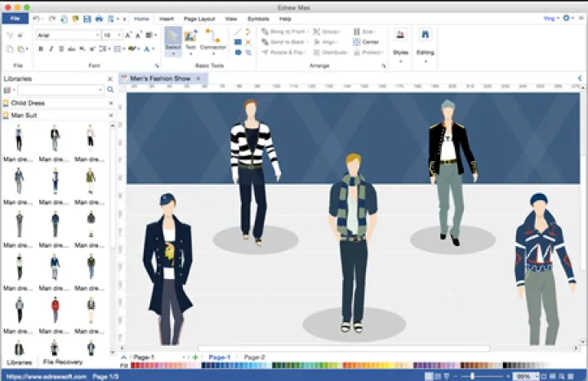Add a new page with plus icon
Viewport: 588px width, 381px height.
(x=195, y=357)
